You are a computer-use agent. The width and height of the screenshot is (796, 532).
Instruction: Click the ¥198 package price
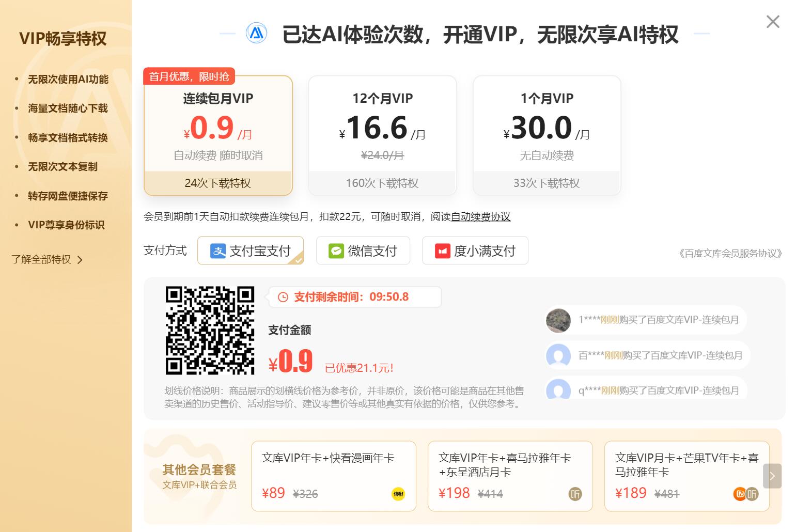(x=454, y=493)
